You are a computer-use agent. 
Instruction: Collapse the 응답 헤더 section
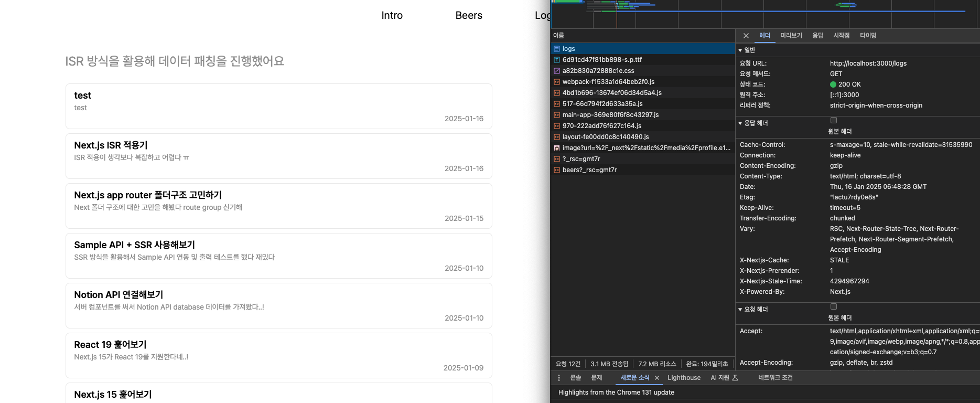740,123
